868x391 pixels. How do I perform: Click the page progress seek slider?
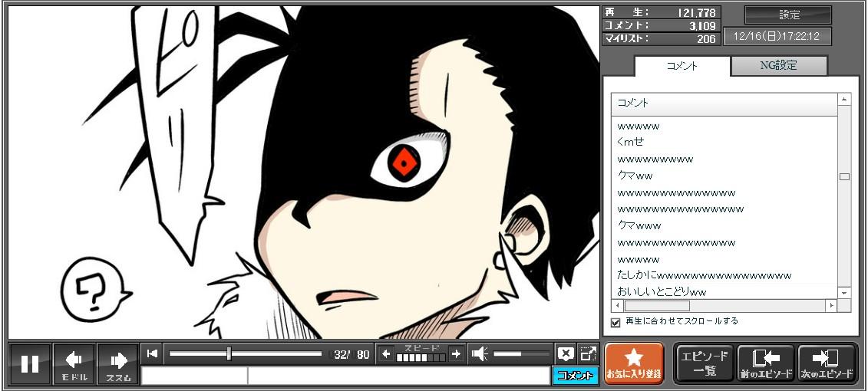coord(246,353)
